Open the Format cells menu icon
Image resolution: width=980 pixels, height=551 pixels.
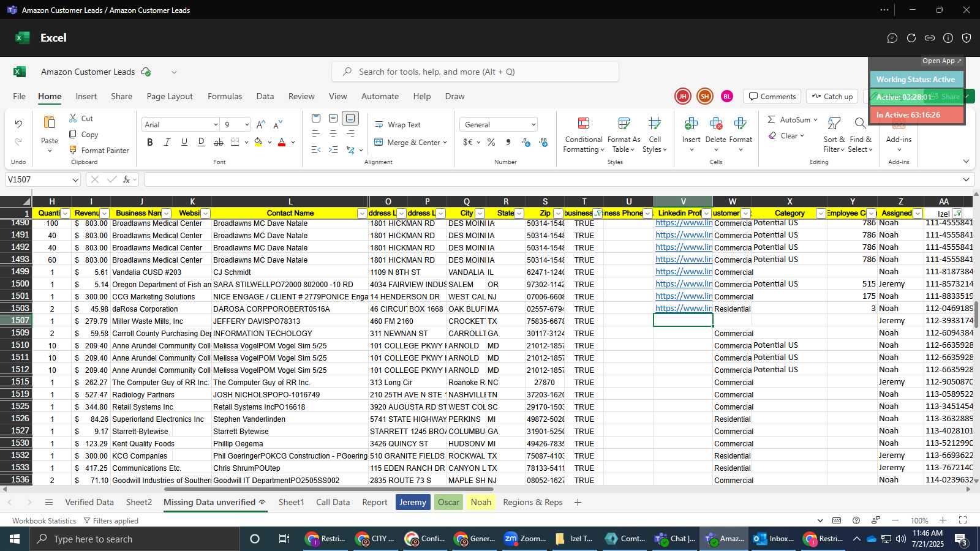(740, 124)
